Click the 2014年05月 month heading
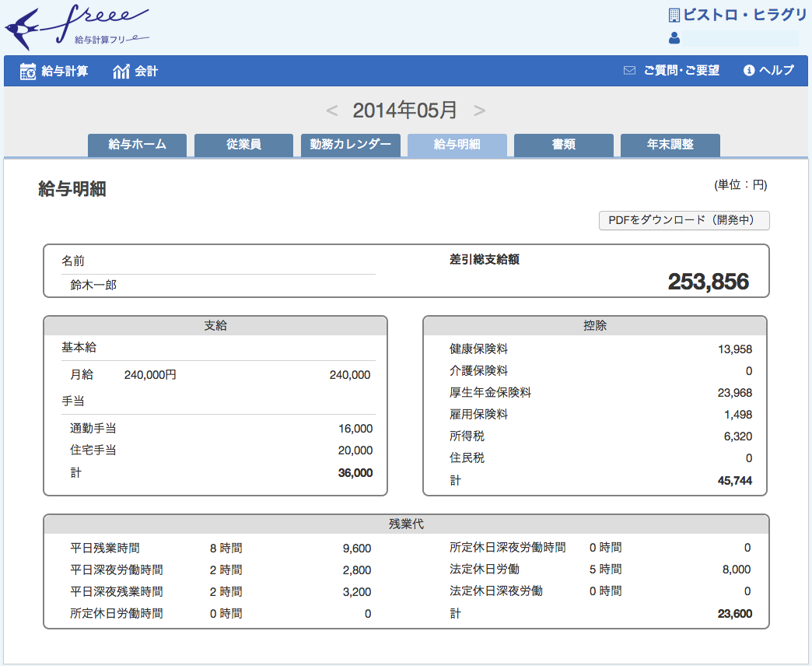Screen dimensions: 812x666 405,110
